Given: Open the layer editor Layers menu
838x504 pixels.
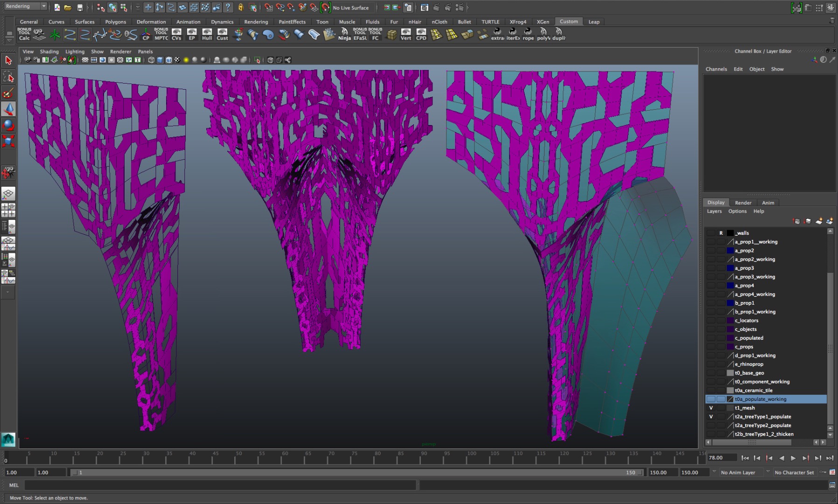Looking at the screenshot, I should [x=714, y=211].
